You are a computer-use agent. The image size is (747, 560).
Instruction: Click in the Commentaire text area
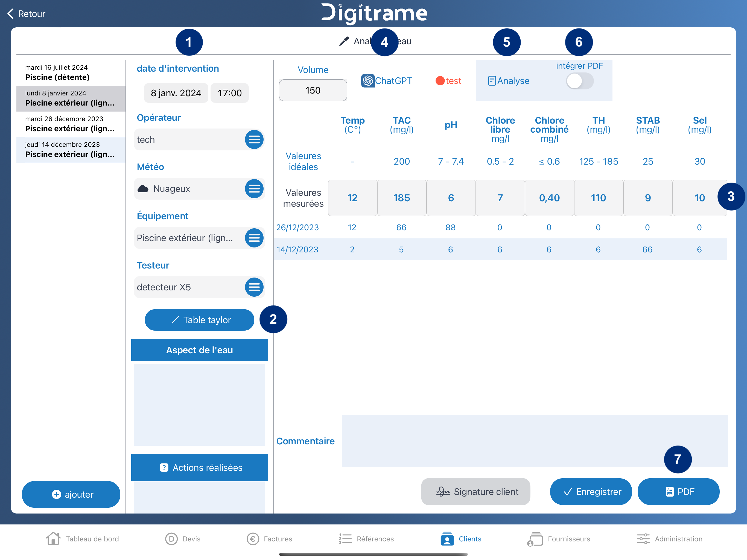pos(535,441)
